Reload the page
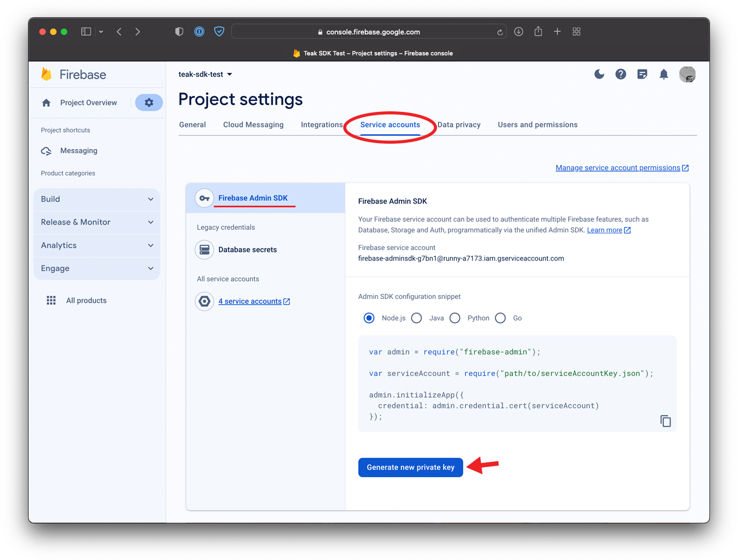 coord(500,32)
